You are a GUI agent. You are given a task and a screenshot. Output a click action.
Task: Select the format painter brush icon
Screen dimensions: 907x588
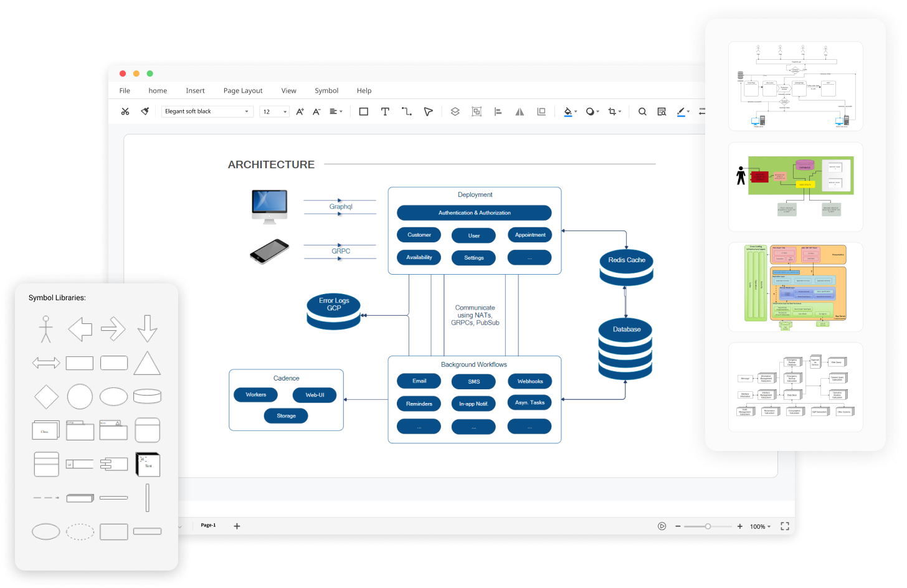[145, 111]
